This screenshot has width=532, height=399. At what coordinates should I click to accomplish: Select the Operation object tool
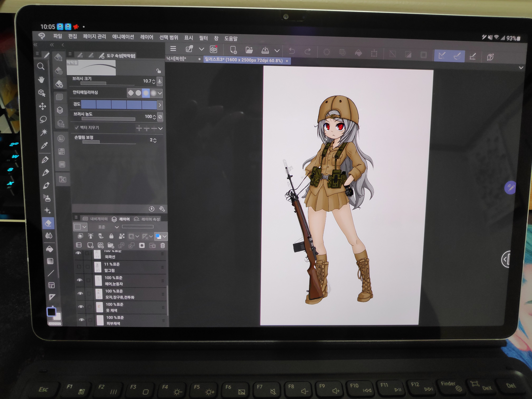pyautogui.click(x=42, y=93)
